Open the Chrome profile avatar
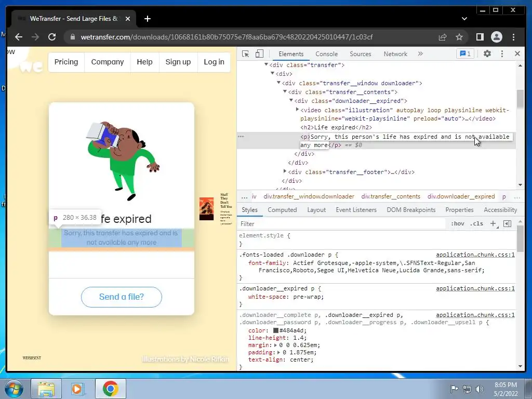This screenshot has height=399, width=532. pos(496,37)
